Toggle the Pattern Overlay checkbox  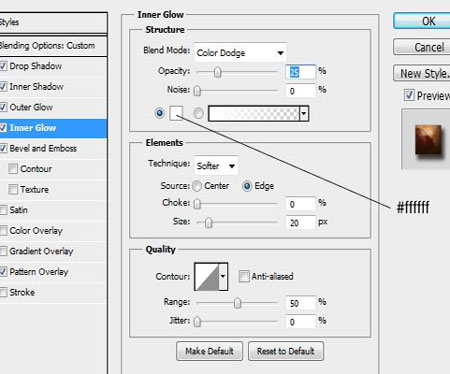click(x=3, y=272)
